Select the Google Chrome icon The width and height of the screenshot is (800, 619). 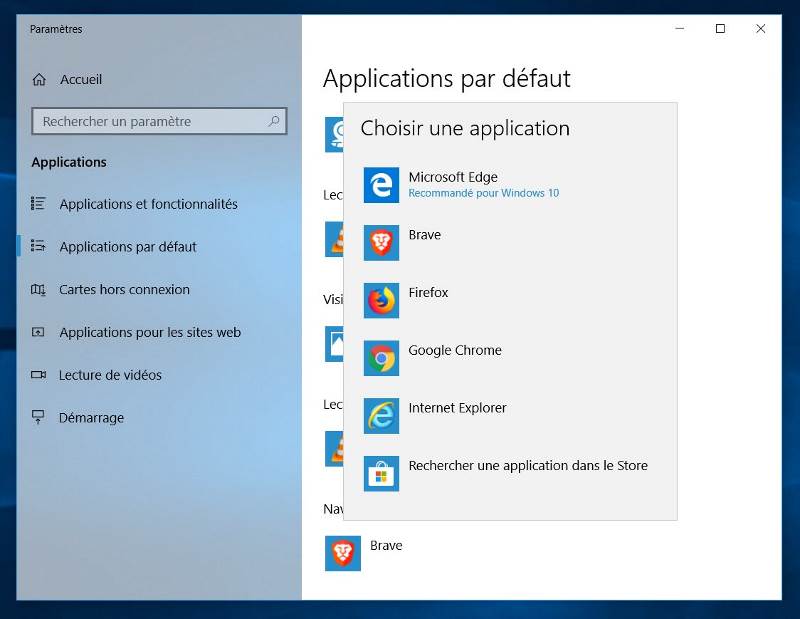coord(381,358)
